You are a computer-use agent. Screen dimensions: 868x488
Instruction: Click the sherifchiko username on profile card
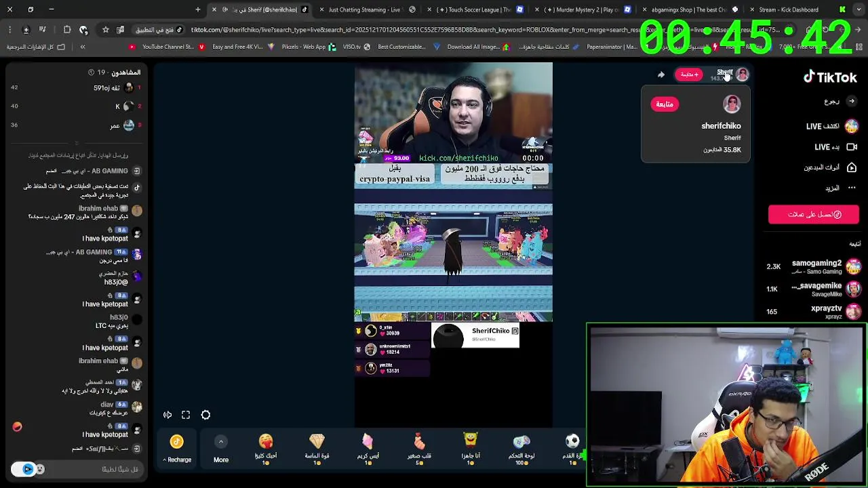[721, 126]
